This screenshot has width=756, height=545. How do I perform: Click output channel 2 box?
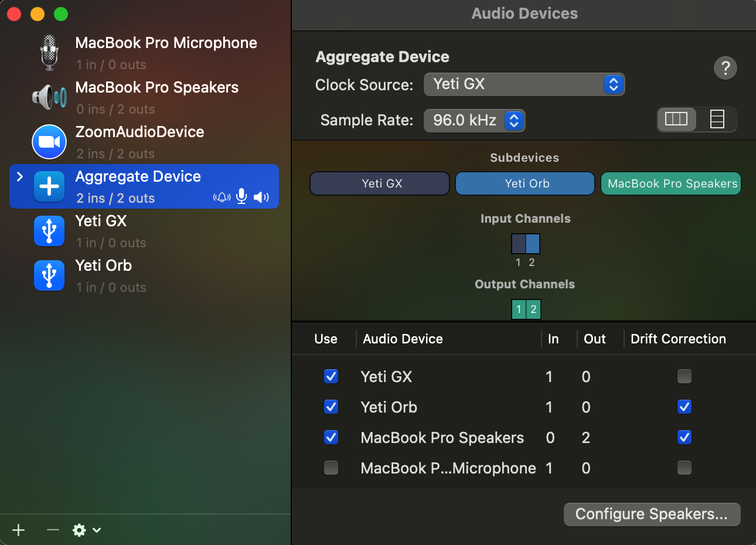pyautogui.click(x=533, y=309)
